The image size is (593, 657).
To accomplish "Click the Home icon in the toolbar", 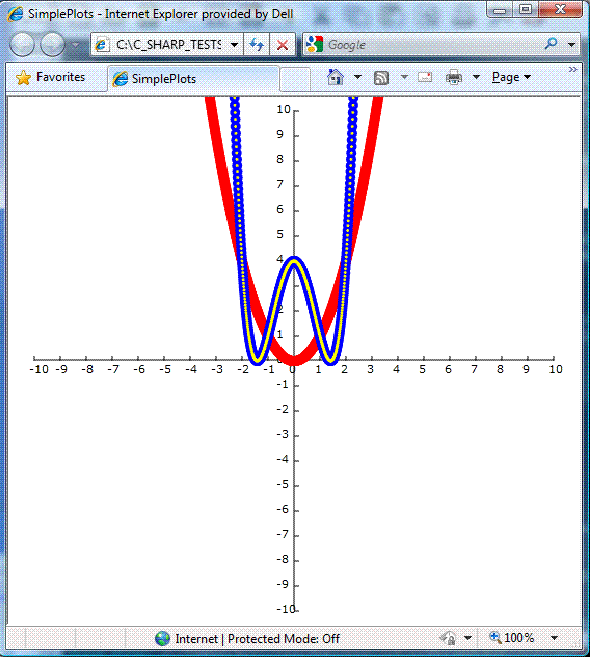I will 335,78.
